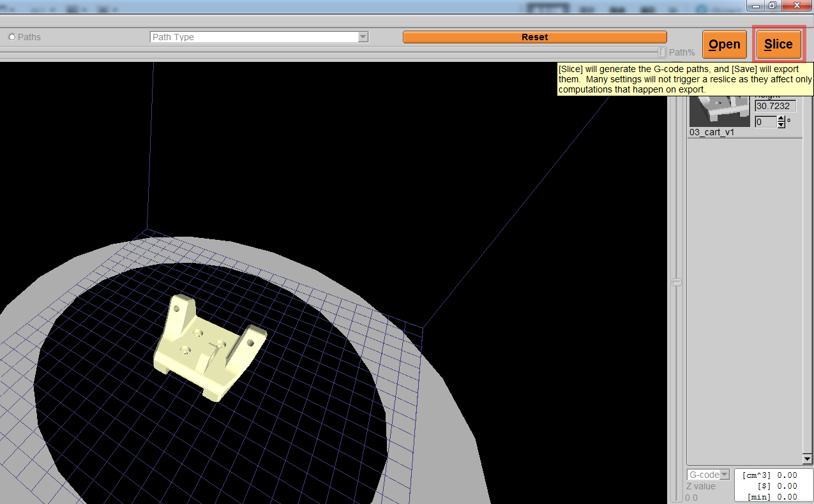The width and height of the screenshot is (814, 504).
Task: Open the G-code dropdown
Action: (708, 475)
